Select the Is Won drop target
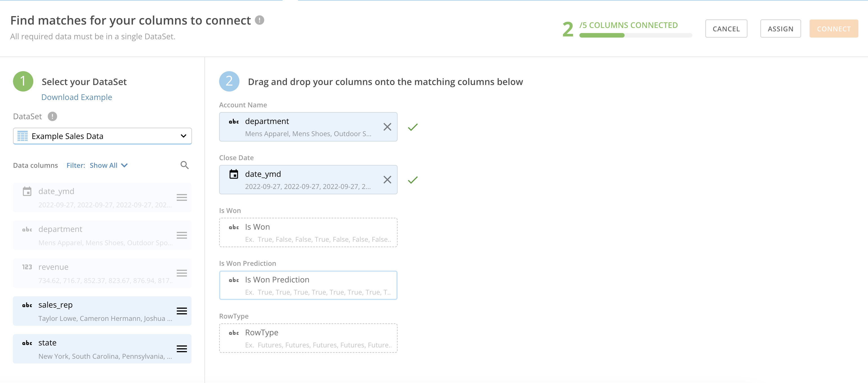The height and width of the screenshot is (383, 868). [308, 232]
